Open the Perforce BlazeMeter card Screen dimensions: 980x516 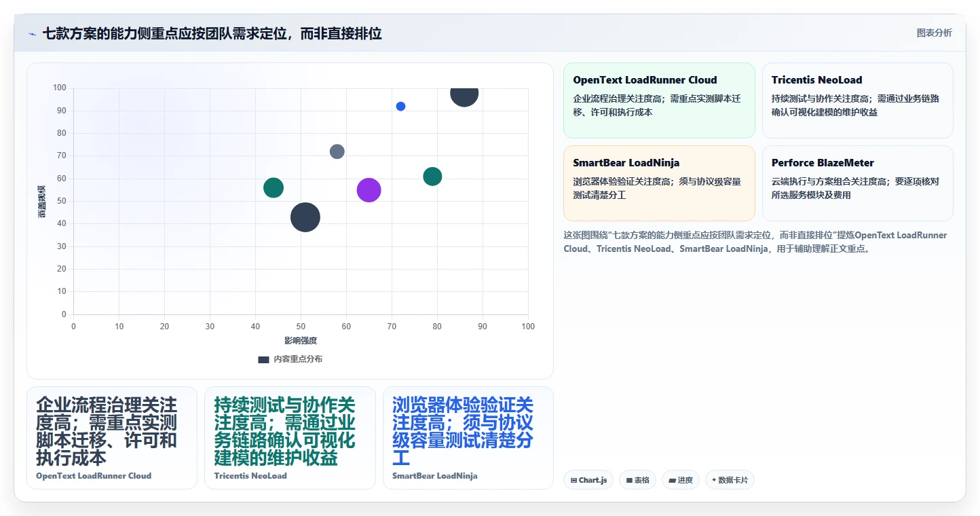point(858,183)
